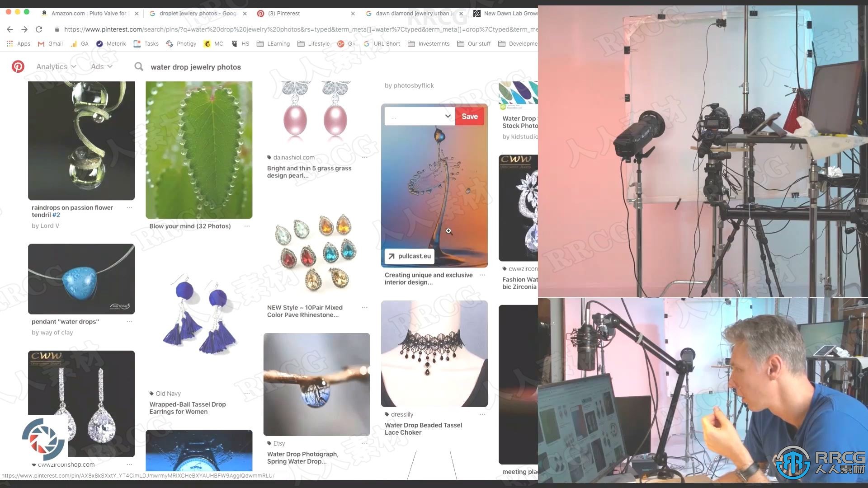This screenshot has width=868, height=488.
Task: Click the Pinterest home icon
Action: [x=18, y=66]
